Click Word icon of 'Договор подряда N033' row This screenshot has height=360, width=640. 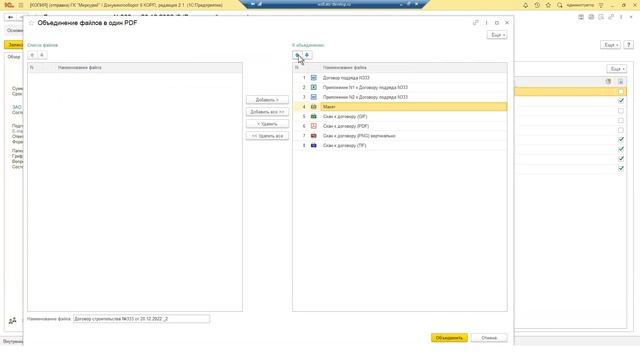click(x=313, y=78)
